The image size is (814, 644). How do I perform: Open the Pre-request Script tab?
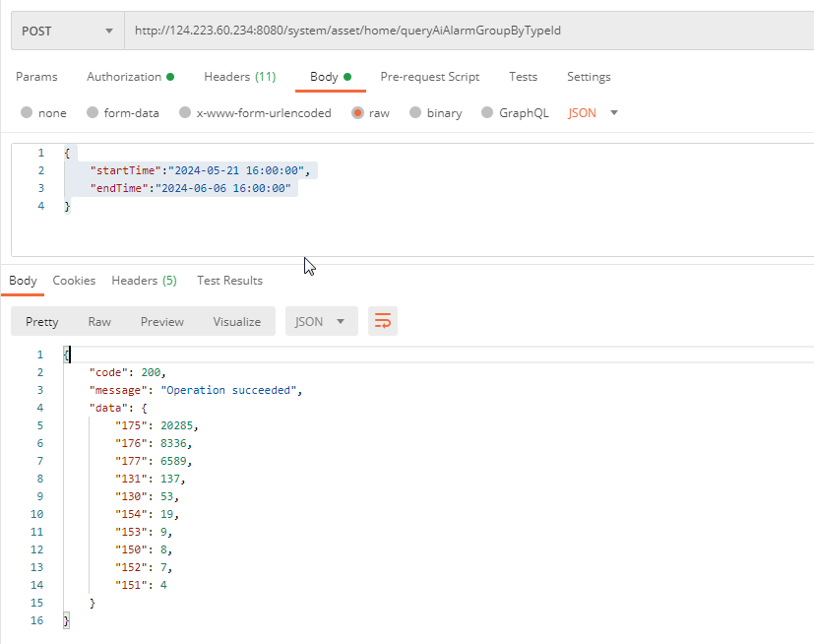430,77
